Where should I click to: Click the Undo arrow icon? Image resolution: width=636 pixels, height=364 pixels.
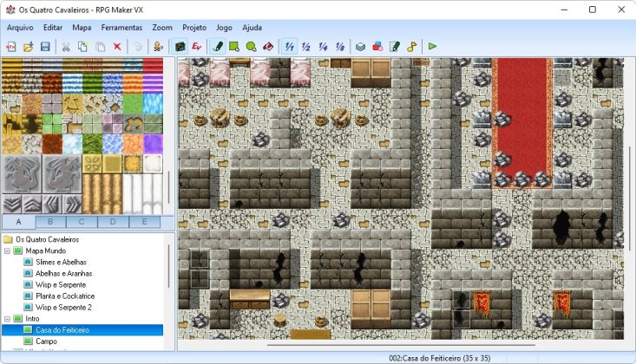[x=138, y=47]
